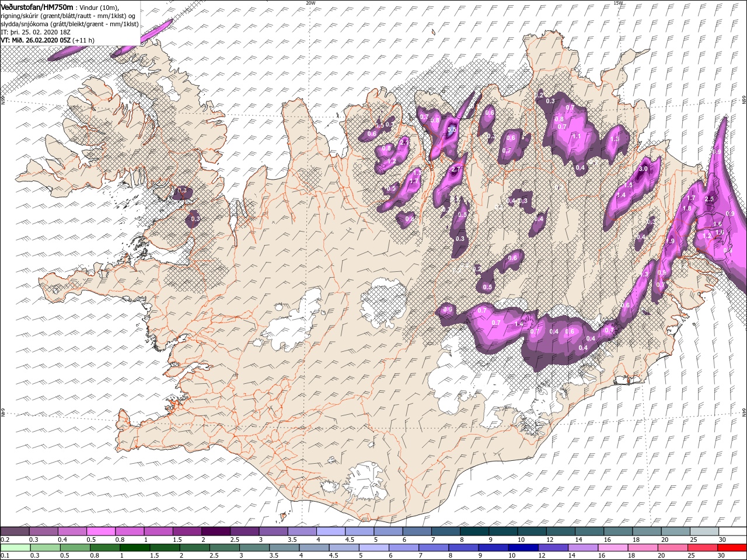Screen dimensions: 747x560
Task: Select the white 30 snow legend swatch
Action: (732, 531)
